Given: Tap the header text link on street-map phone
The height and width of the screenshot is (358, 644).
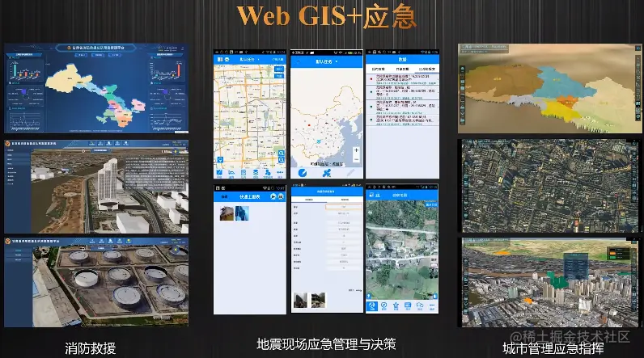Looking at the screenshot, I should coord(278,60).
